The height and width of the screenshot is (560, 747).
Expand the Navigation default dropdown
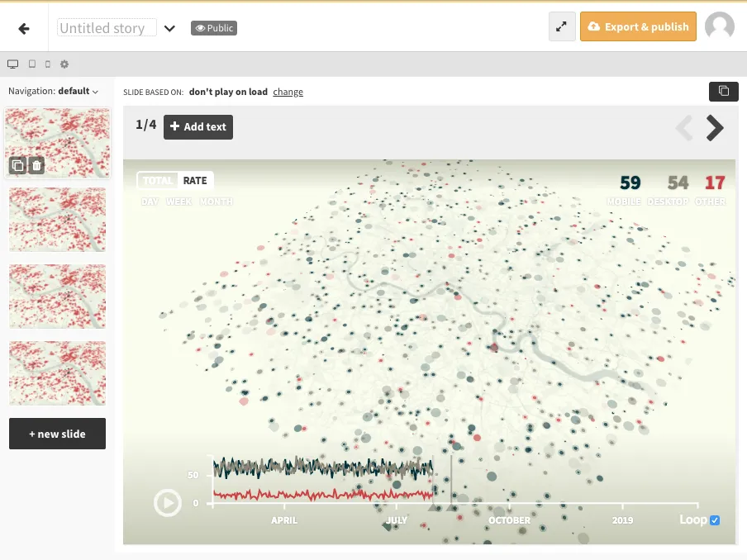(54, 91)
